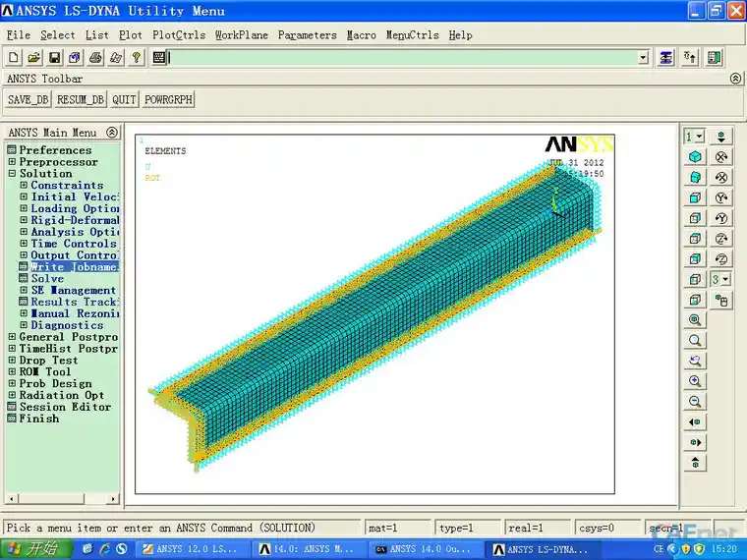Click Finish in the Main Menu
Screen dimensions: 747x560
pos(39,419)
